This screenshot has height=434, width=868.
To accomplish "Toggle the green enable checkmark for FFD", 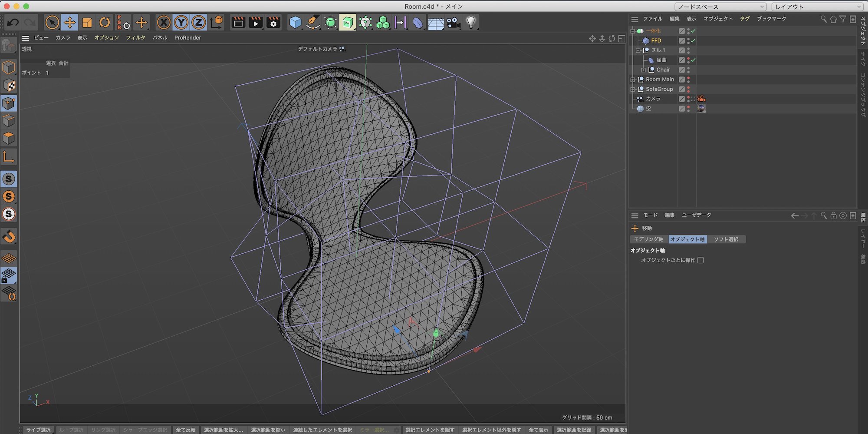I will point(693,41).
